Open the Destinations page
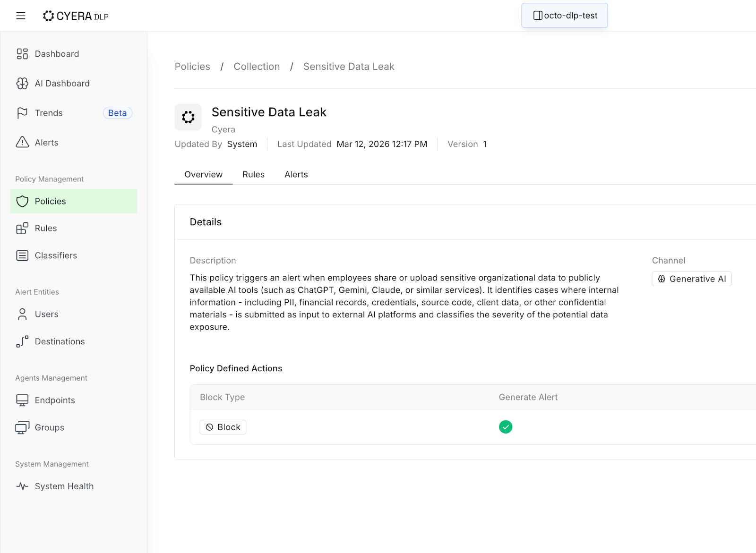 coord(60,341)
